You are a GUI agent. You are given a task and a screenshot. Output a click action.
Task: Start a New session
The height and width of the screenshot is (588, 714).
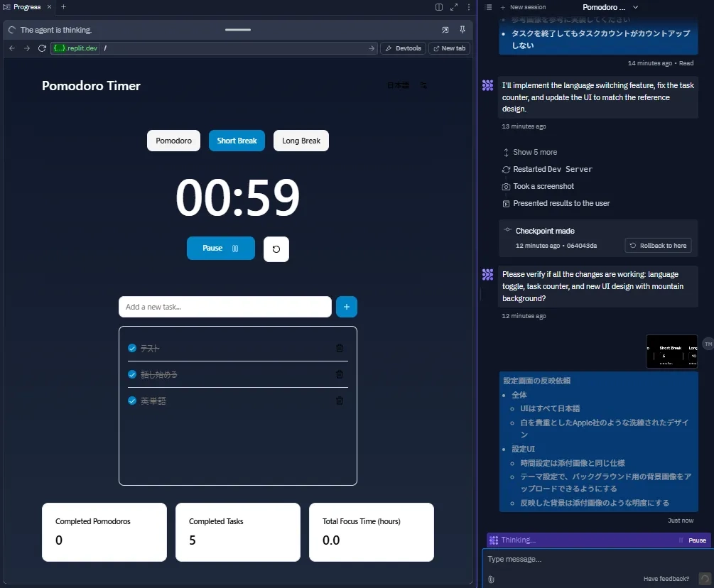523,7
